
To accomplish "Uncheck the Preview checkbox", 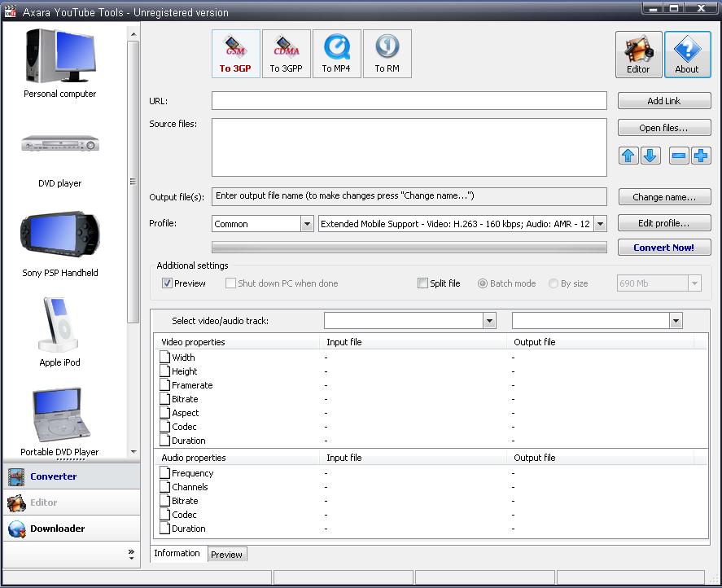I will tap(167, 283).
